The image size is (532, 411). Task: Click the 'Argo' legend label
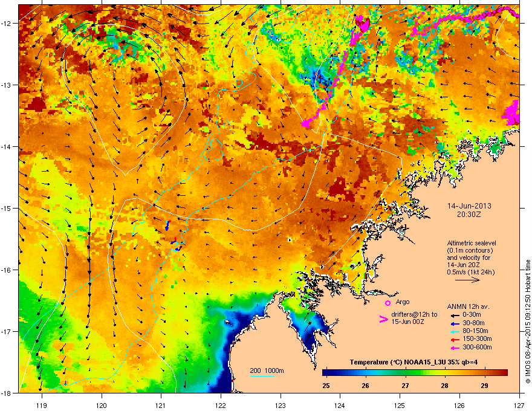pos(403,302)
